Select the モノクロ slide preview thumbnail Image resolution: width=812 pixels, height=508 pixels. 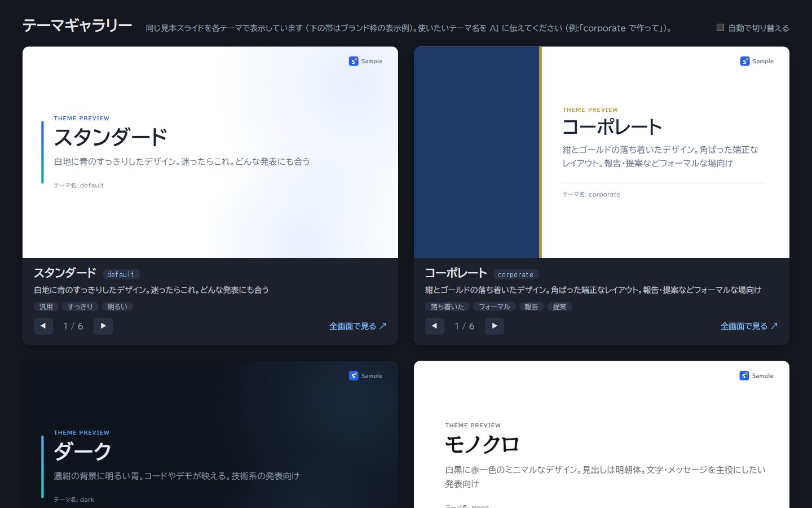(x=602, y=435)
